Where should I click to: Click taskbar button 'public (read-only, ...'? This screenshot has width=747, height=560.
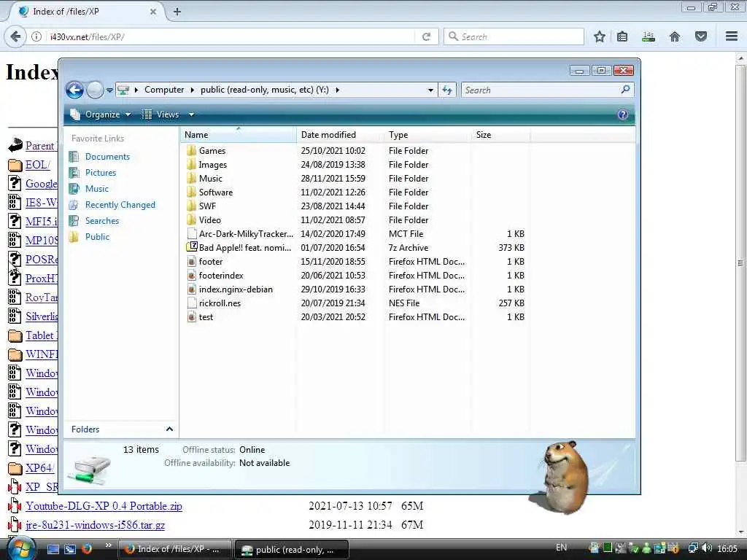click(292, 549)
